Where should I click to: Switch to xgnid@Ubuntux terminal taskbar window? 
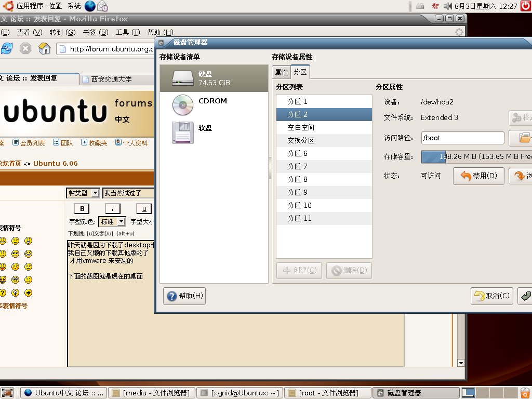pos(240,393)
